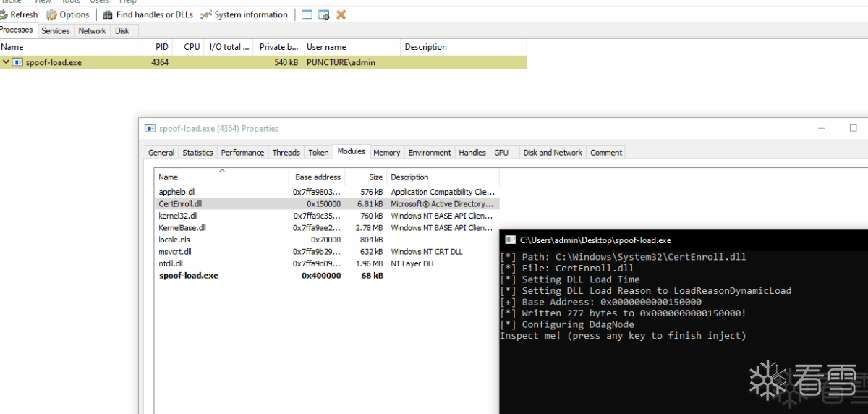This screenshot has width=868, height=414.
Task: Switch to the Disk tab
Action: [x=122, y=31]
